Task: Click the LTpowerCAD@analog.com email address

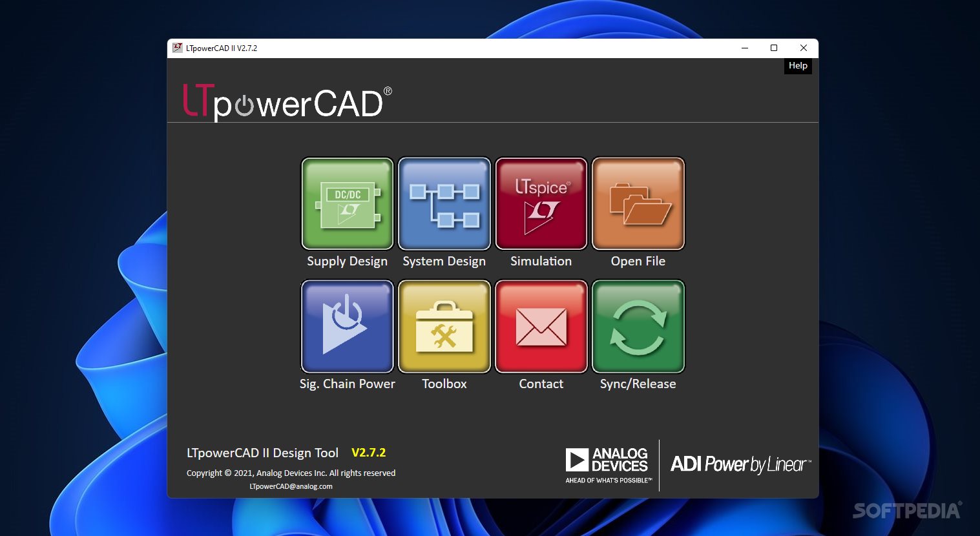Action: click(x=291, y=486)
